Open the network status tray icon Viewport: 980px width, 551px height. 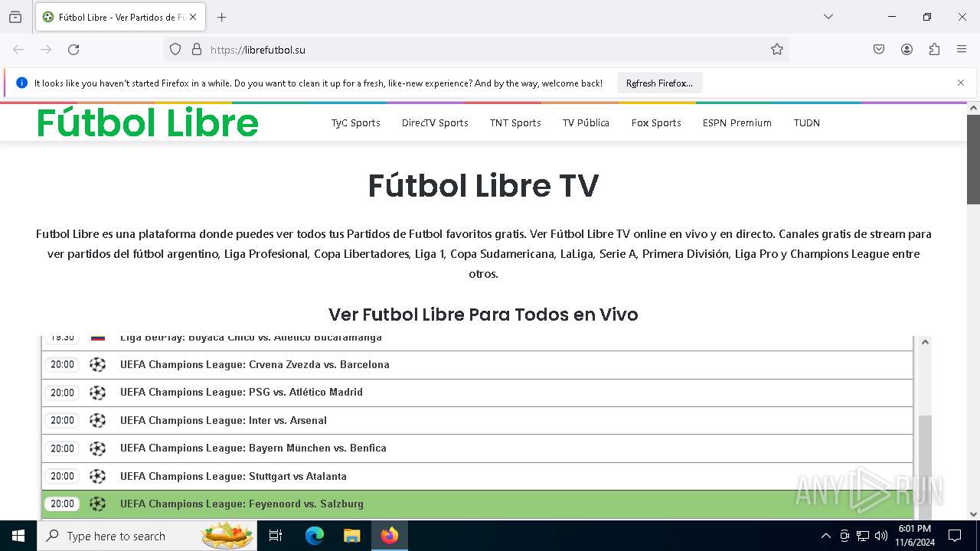click(863, 536)
